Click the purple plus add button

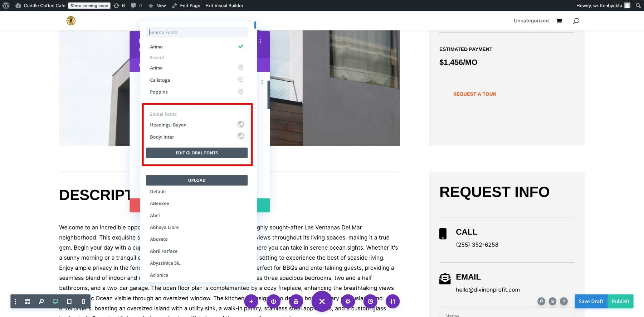[251, 301]
